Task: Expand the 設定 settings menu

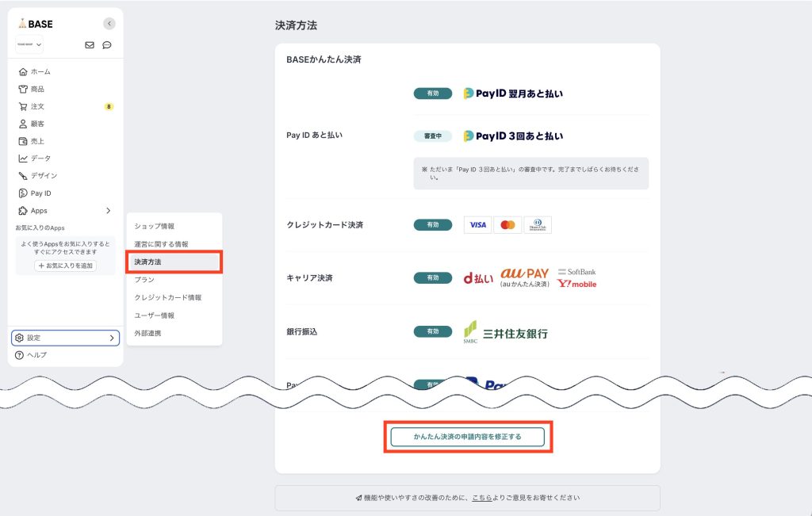Action: 65,338
